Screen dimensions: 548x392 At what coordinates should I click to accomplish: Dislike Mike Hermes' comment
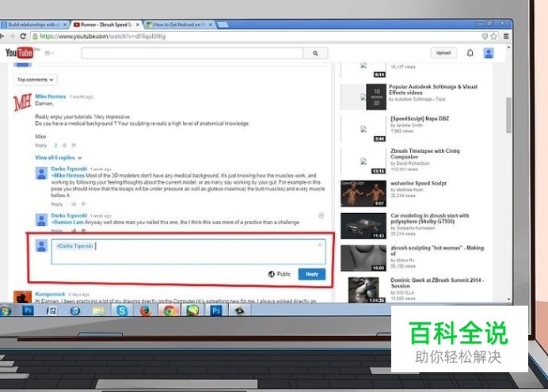click(x=74, y=146)
